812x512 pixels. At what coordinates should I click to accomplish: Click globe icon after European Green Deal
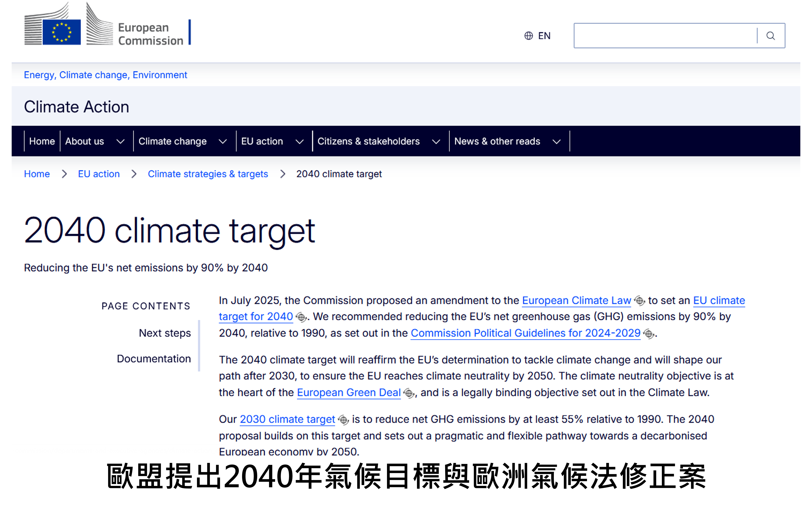[409, 393]
